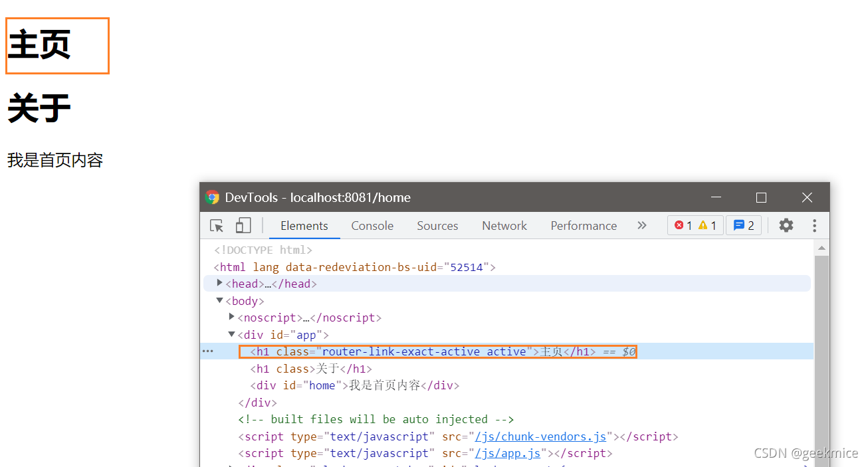Switch to the Elements tab
The width and height of the screenshot is (868, 467).
[304, 226]
